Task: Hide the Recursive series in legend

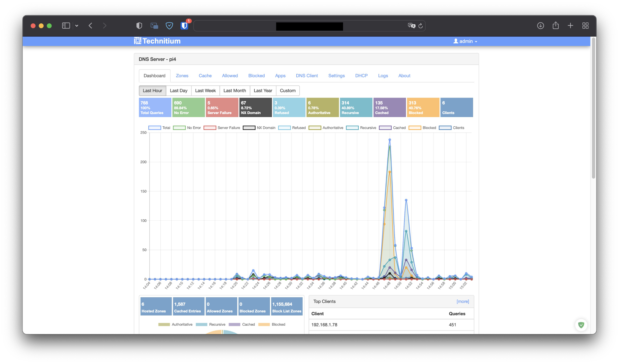Action: point(368,128)
